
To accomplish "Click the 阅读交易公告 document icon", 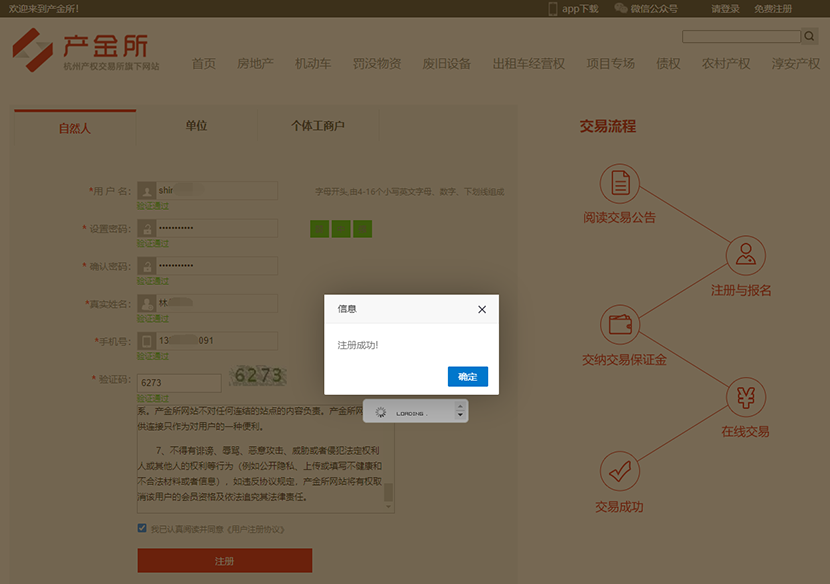I will 619,184.
